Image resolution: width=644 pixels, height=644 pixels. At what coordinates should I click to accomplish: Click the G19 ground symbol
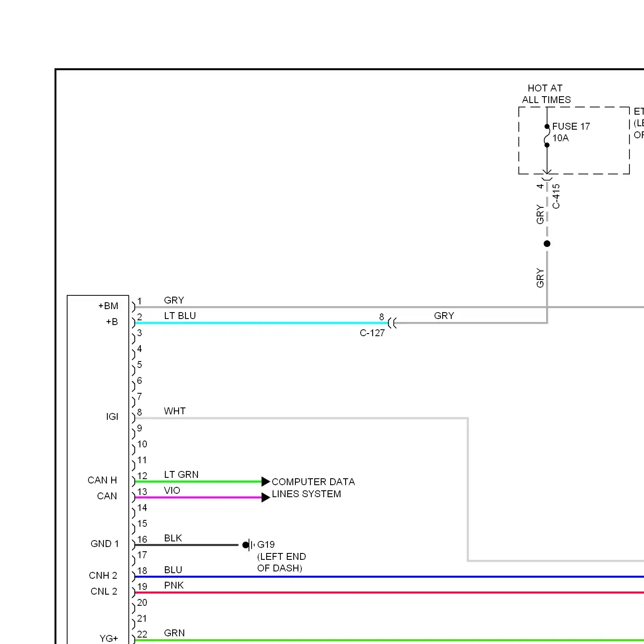(249, 545)
